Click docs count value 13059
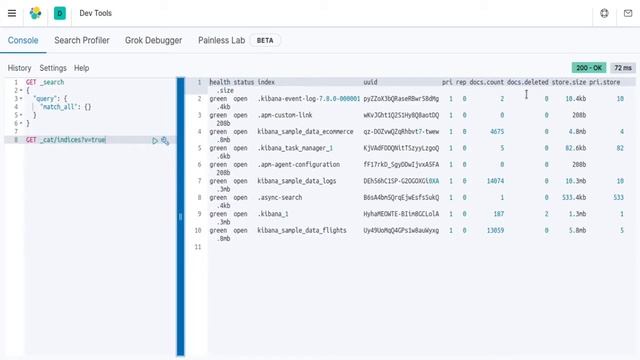This screenshot has width=640, height=360. pyautogui.click(x=495, y=230)
